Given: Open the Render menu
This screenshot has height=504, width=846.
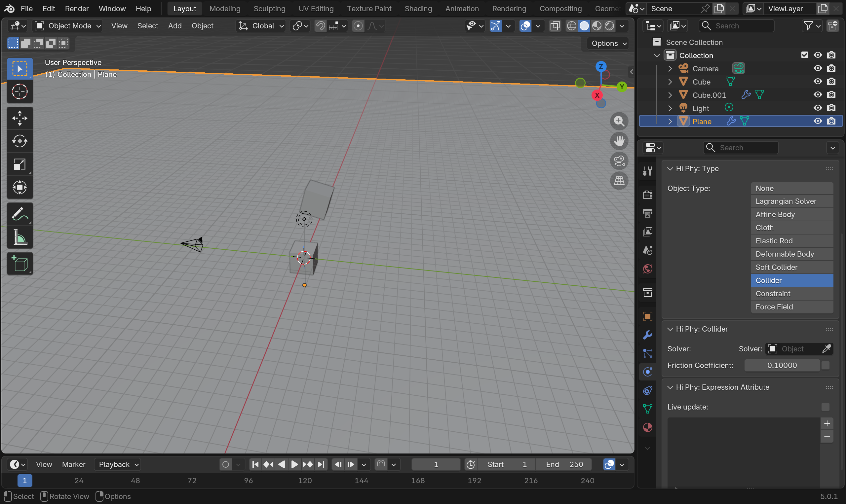Looking at the screenshot, I should 76,9.
